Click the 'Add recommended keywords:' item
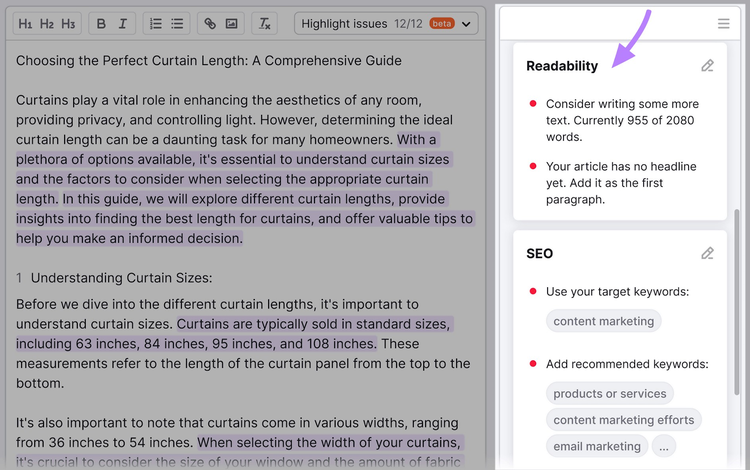The width and height of the screenshot is (750, 470). coord(627,364)
